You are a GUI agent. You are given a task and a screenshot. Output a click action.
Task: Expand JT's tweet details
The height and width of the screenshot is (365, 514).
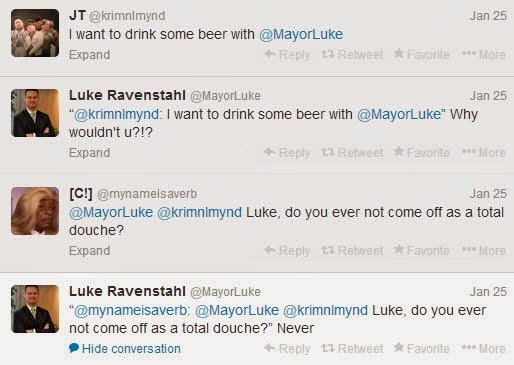coord(89,55)
